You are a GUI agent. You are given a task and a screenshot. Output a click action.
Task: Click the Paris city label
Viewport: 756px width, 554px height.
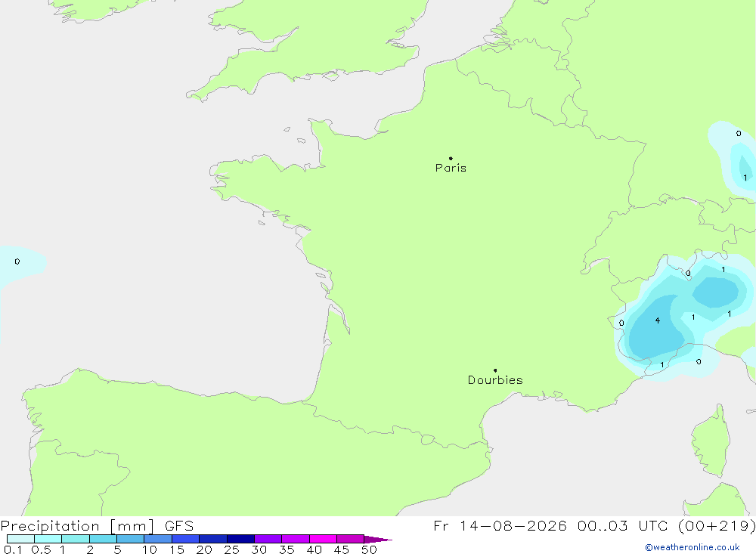pyautogui.click(x=451, y=168)
